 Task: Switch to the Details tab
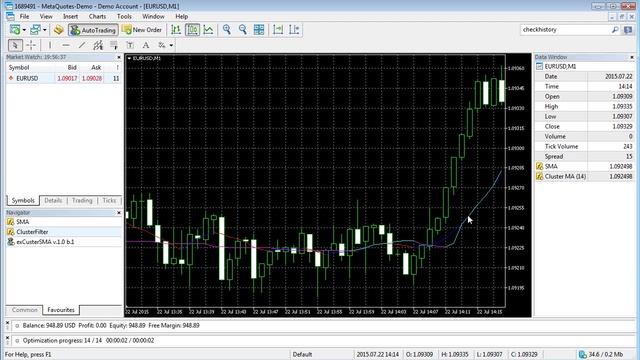coord(53,200)
